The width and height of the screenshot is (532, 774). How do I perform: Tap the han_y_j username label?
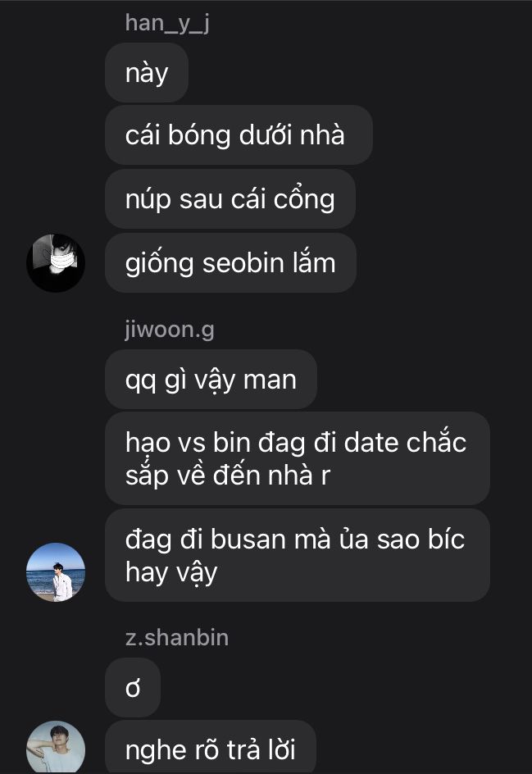[x=167, y=23]
